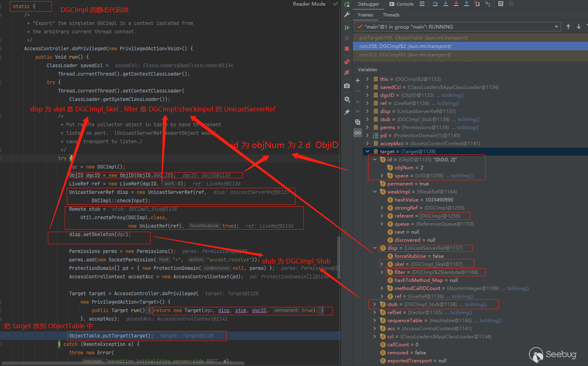Toggle Mute Breakpoints icon
The width and height of the screenshot is (588, 366).
point(347,73)
